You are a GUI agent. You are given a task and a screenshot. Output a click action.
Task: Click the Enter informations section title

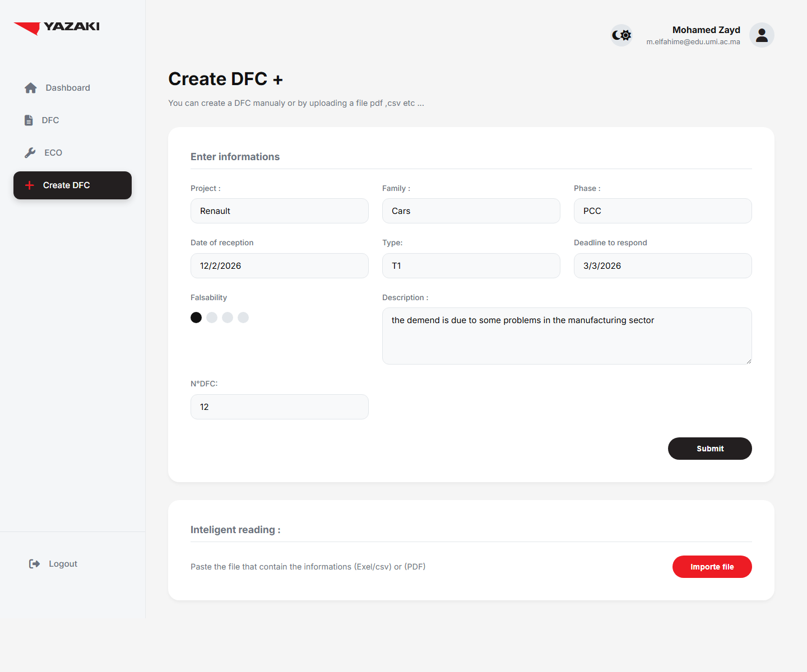tap(235, 157)
